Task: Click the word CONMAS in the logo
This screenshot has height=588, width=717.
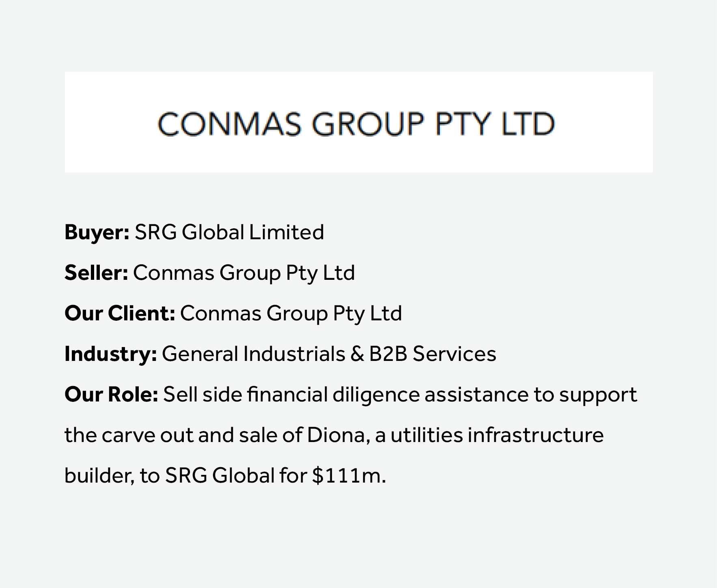Action: coord(229,124)
